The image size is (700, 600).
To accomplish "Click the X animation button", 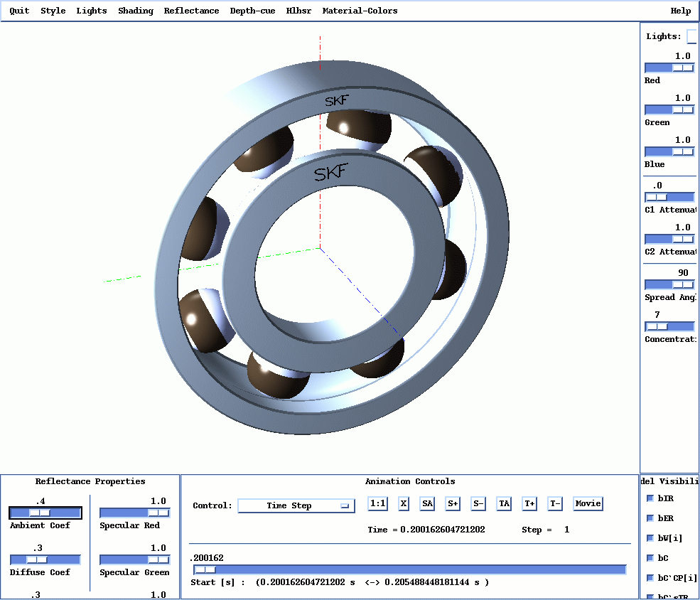I will click(403, 503).
